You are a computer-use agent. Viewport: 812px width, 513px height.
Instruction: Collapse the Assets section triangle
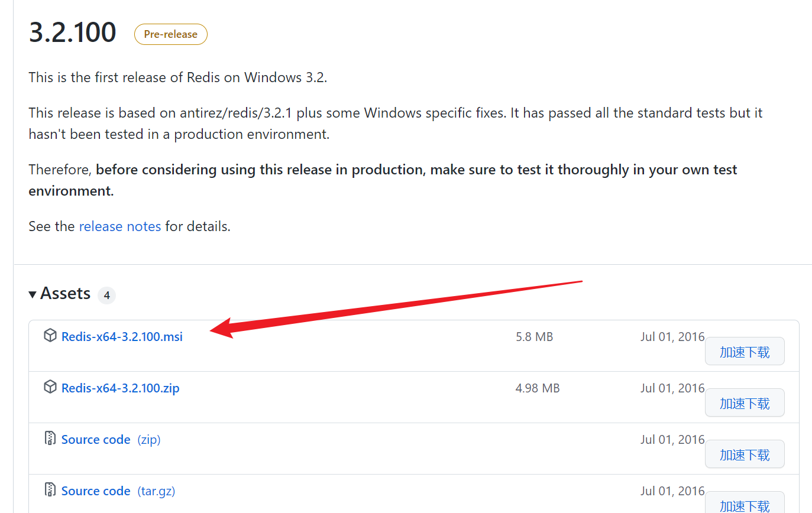pos(33,294)
